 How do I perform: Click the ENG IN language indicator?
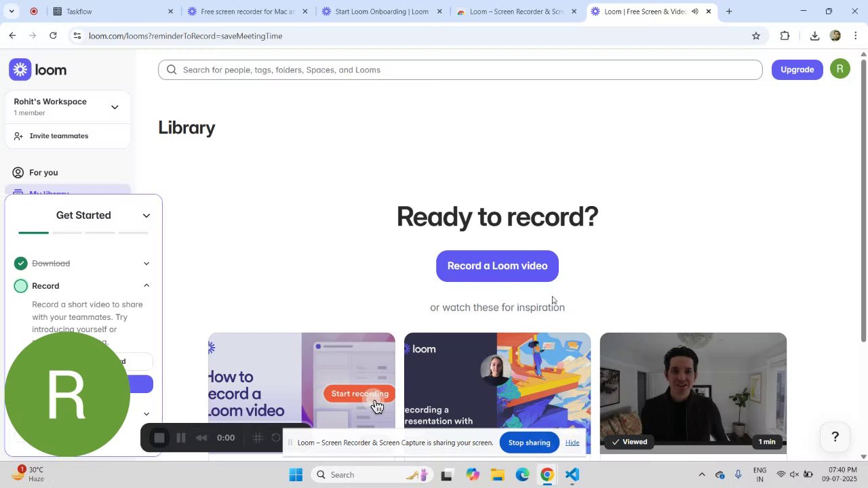(759, 474)
